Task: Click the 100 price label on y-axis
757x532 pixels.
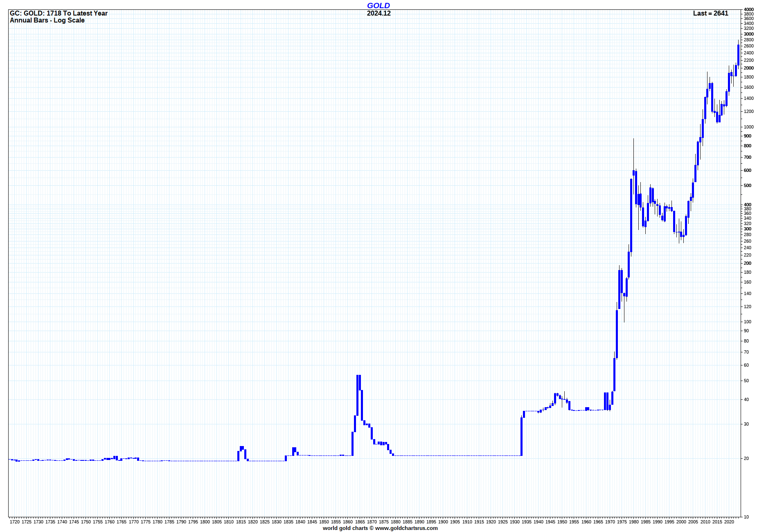Action: [748, 322]
